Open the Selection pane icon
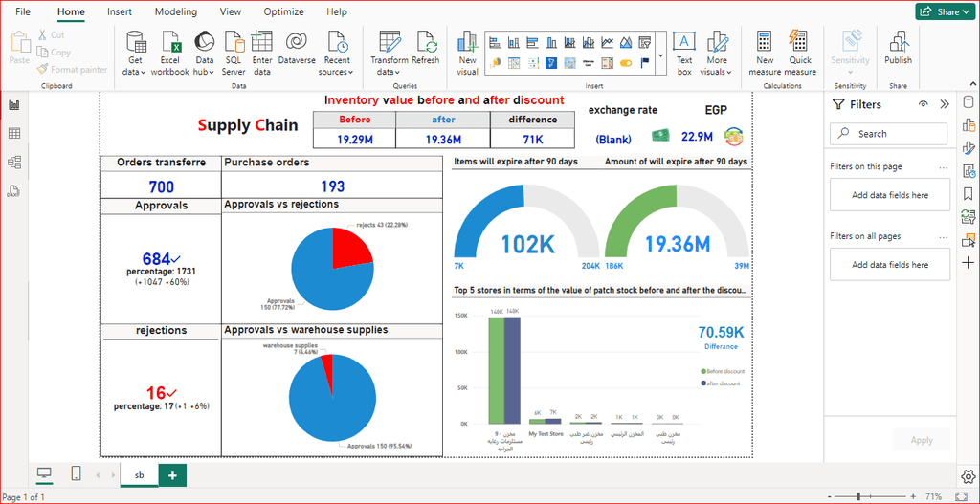This screenshot has height=504, width=980. 969,239
